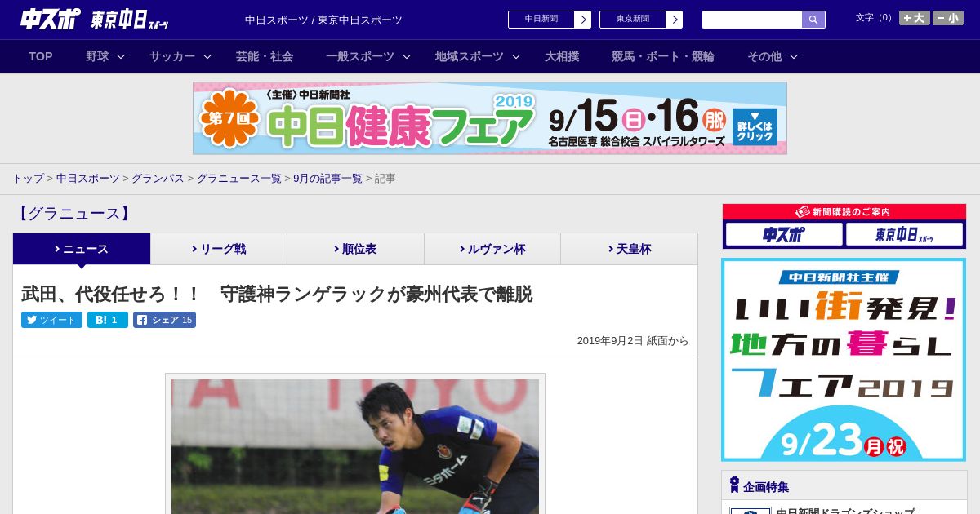Open 競馬・ボート・競輪 section

point(663,56)
